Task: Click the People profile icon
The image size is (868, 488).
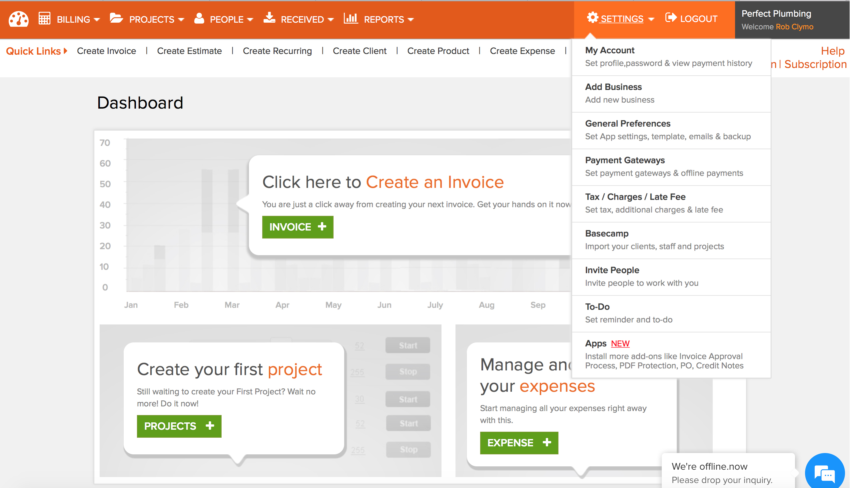Action: click(x=200, y=18)
